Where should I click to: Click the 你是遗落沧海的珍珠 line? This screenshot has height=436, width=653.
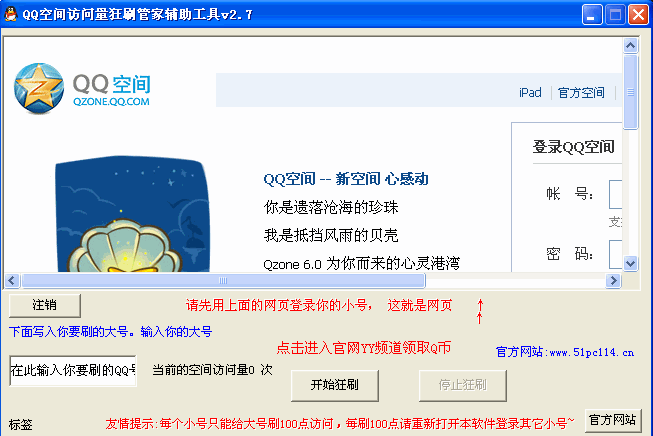(331, 207)
